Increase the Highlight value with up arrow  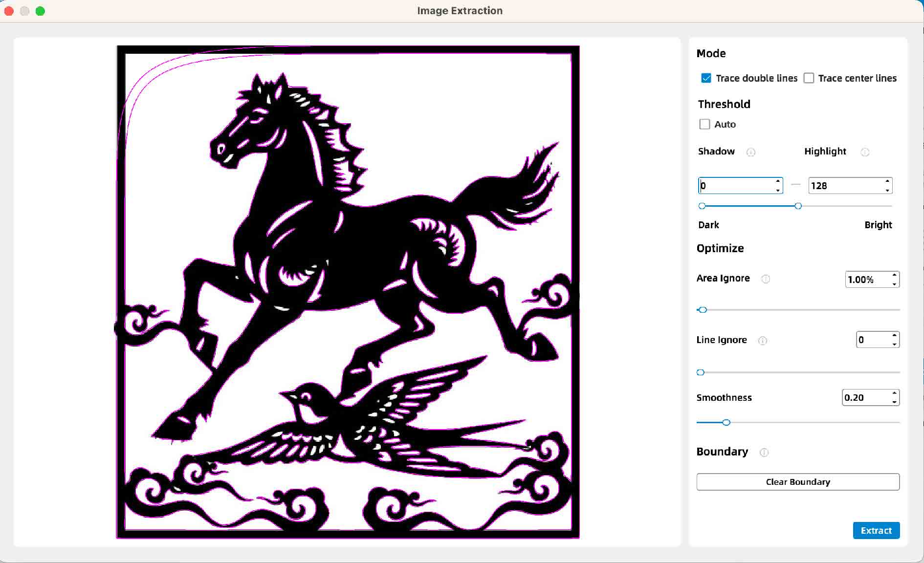tap(887, 181)
